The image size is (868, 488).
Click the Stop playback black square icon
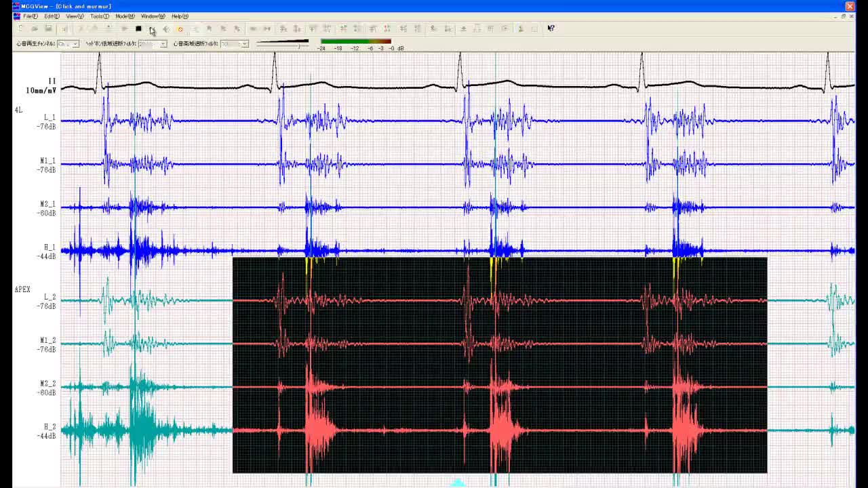138,28
